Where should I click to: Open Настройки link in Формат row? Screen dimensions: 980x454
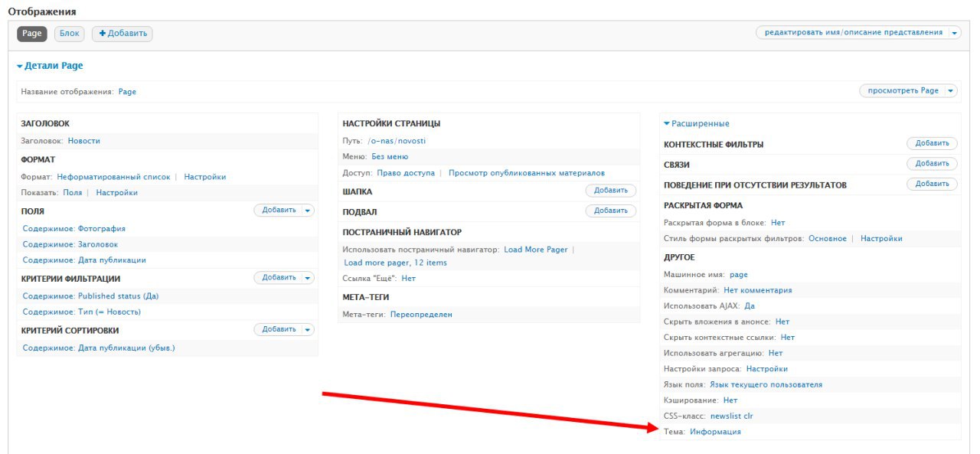[x=205, y=177]
